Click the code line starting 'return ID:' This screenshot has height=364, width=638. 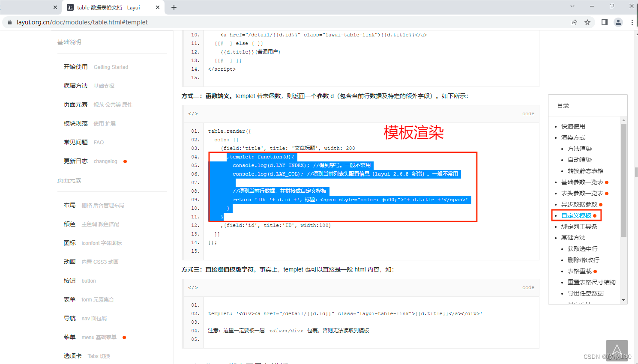click(x=350, y=200)
